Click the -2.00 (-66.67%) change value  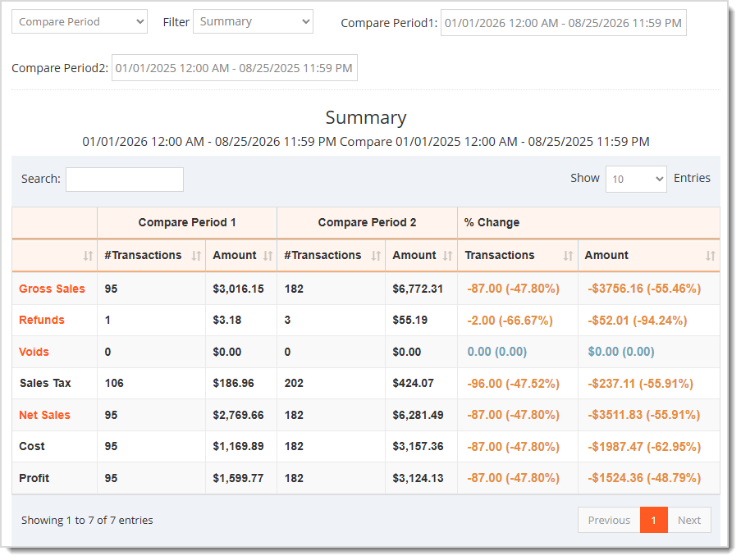(x=510, y=320)
